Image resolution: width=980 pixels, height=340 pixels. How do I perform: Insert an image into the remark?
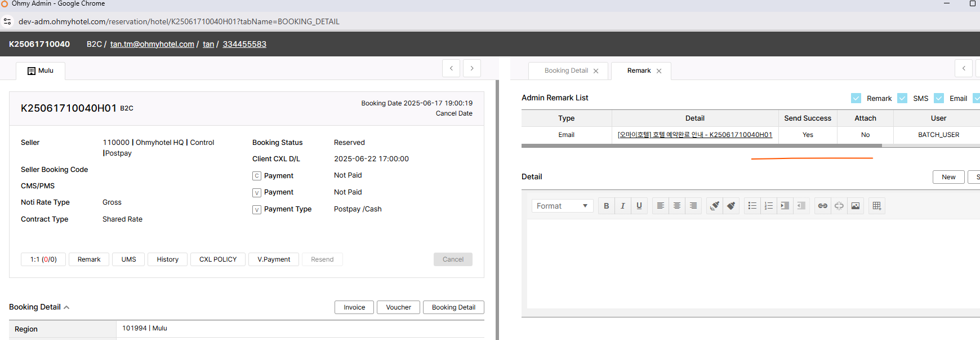point(855,206)
